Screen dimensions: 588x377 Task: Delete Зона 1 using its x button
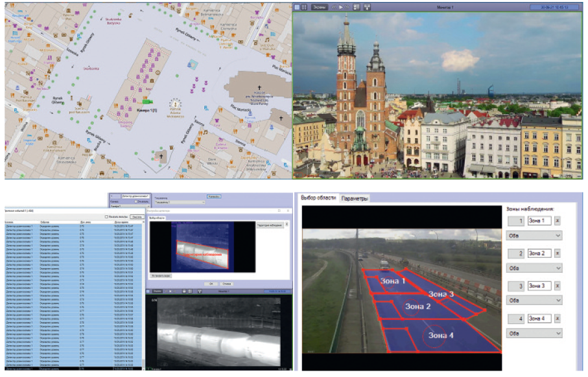pyautogui.click(x=558, y=221)
